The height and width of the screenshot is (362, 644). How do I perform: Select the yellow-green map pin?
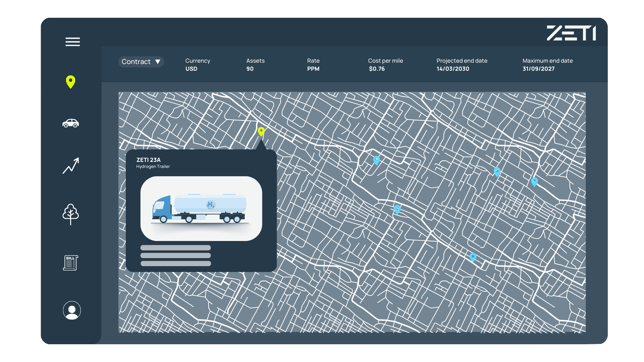pyautogui.click(x=261, y=131)
